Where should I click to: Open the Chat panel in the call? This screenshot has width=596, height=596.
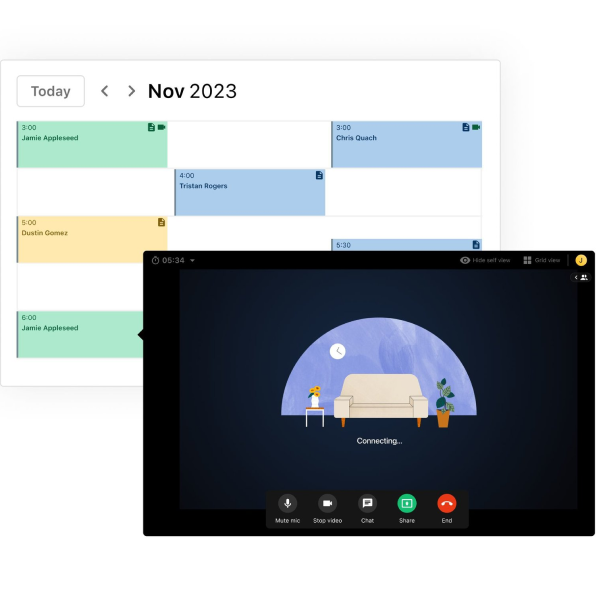[367, 504]
